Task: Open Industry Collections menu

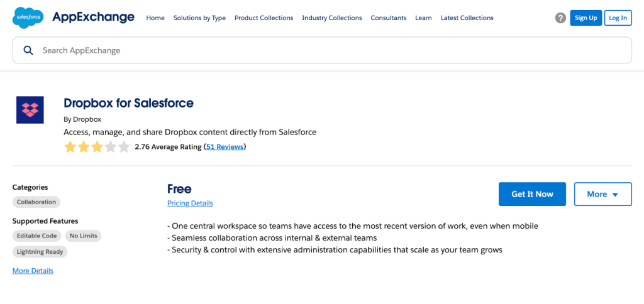Action: tap(332, 18)
